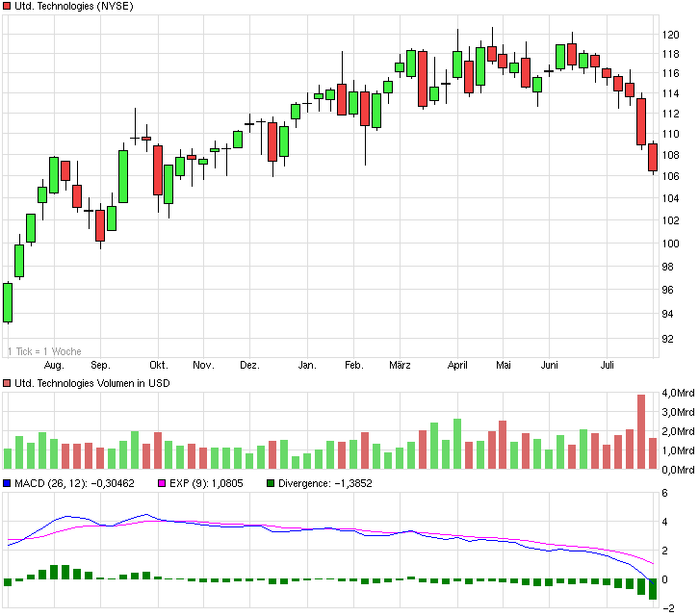Click the 'Utd. Technologies Volumen in USD' label
The height and width of the screenshot is (616, 699).
pos(92,383)
